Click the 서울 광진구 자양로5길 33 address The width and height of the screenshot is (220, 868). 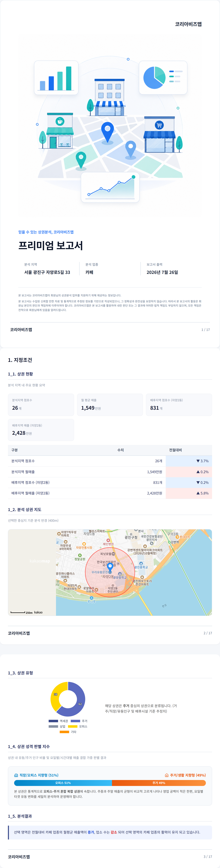pos(47,272)
